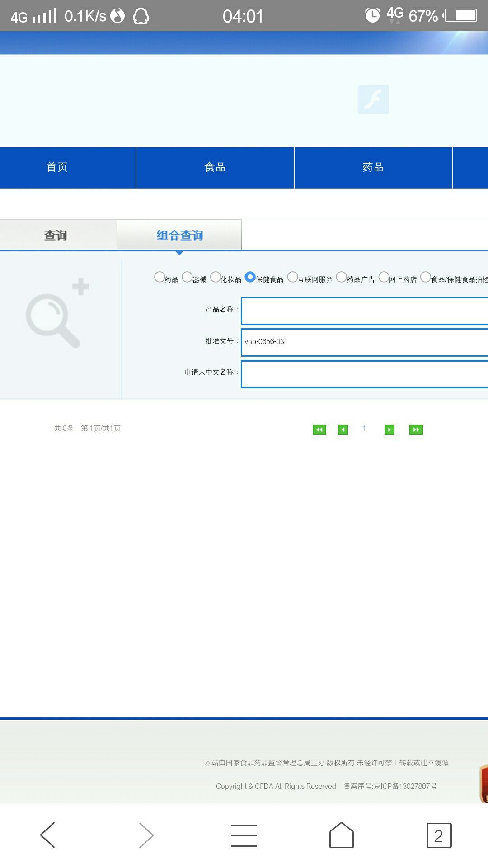488x868 pixels.
Task: Go to previous results page arrow
Action: 343,429
